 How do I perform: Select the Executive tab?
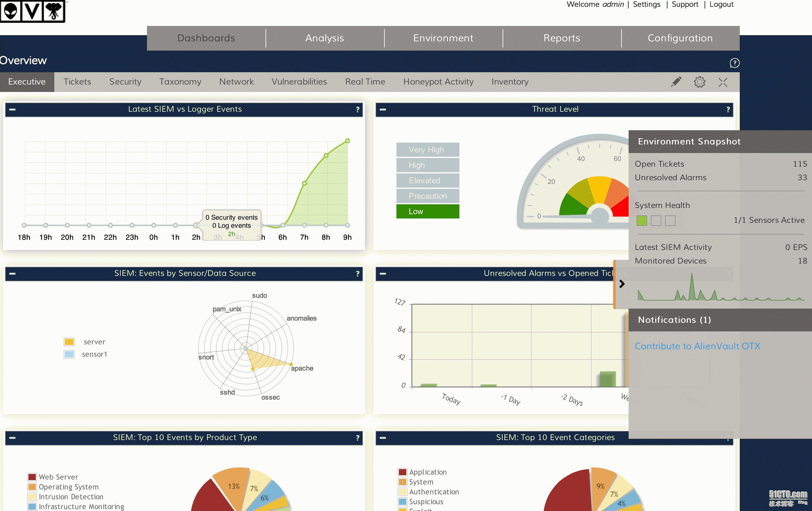coord(27,82)
